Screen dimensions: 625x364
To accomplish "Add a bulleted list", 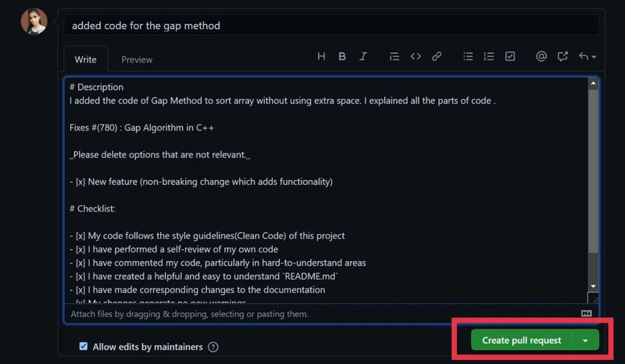I will [x=468, y=56].
